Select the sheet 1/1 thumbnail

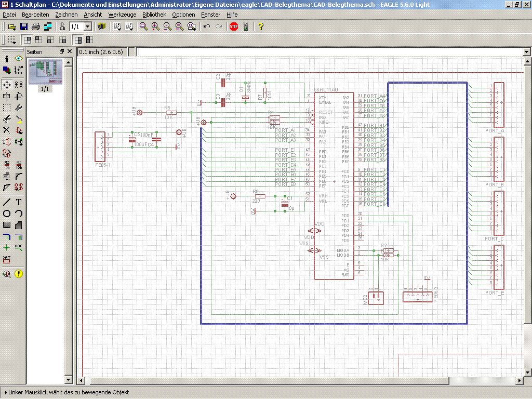(x=45, y=72)
